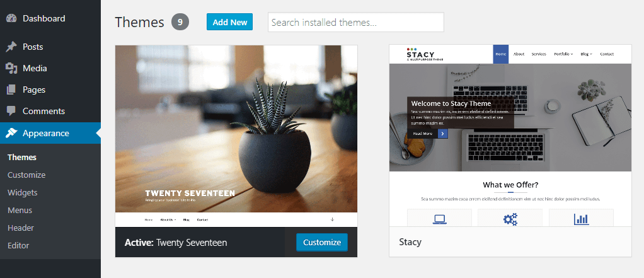644x278 pixels.
Task: Open the theme Editor submenu item
Action: coord(18,246)
